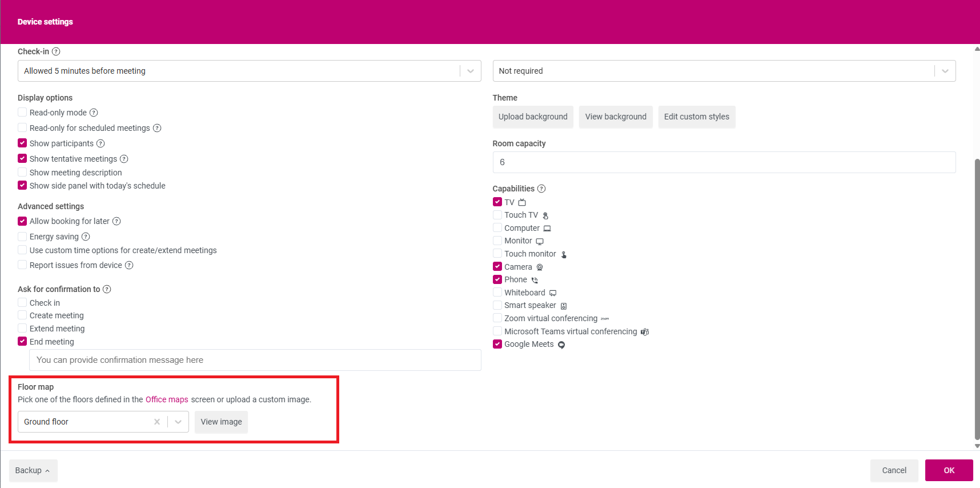Image resolution: width=980 pixels, height=488 pixels.
Task: Click the help icon beside Energy saving
Action: click(86, 237)
